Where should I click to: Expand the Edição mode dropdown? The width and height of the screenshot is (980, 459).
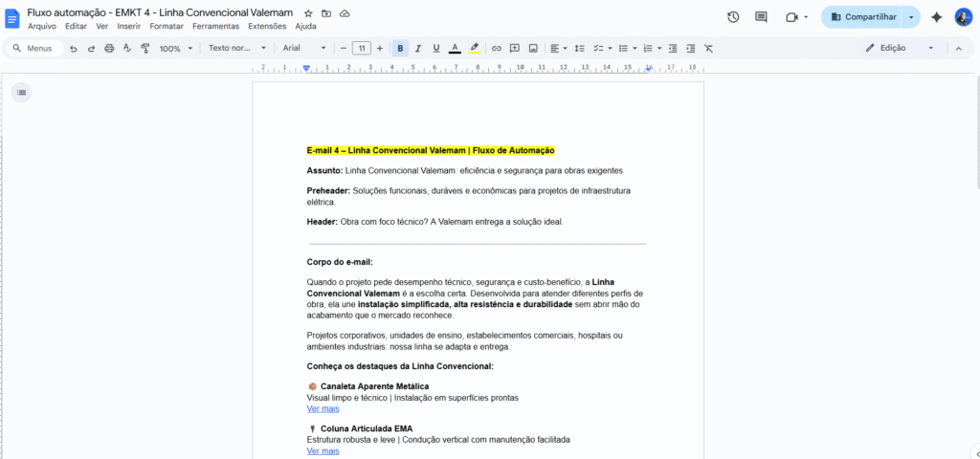(x=900, y=48)
